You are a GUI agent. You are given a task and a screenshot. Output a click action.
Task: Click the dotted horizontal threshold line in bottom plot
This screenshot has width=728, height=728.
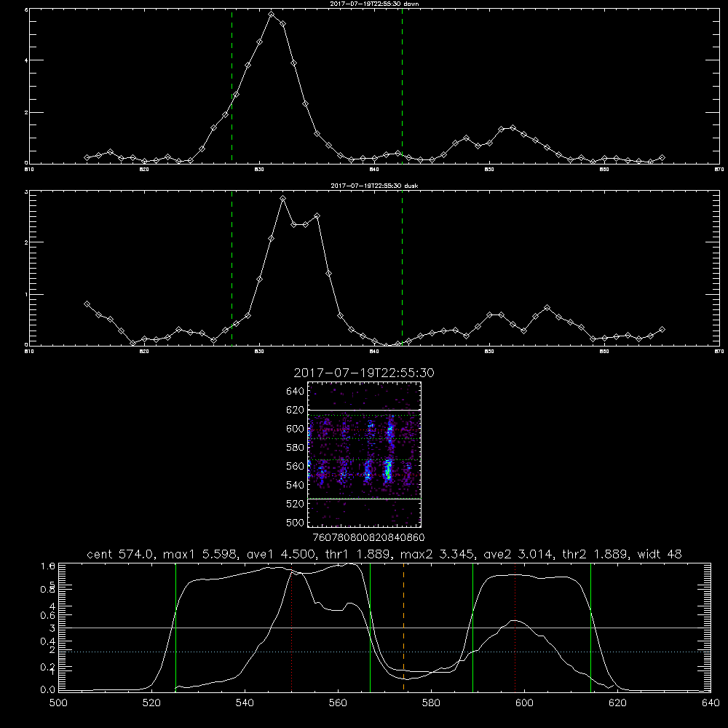point(384,652)
